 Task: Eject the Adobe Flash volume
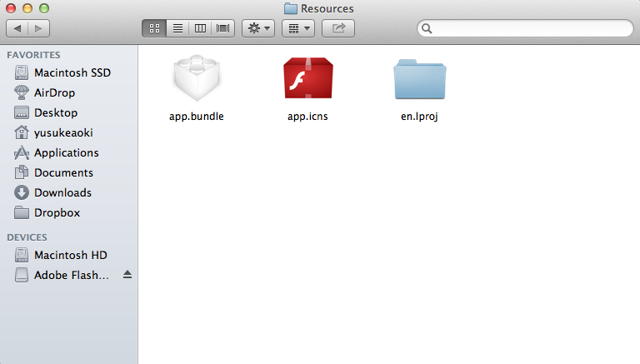pos(127,275)
